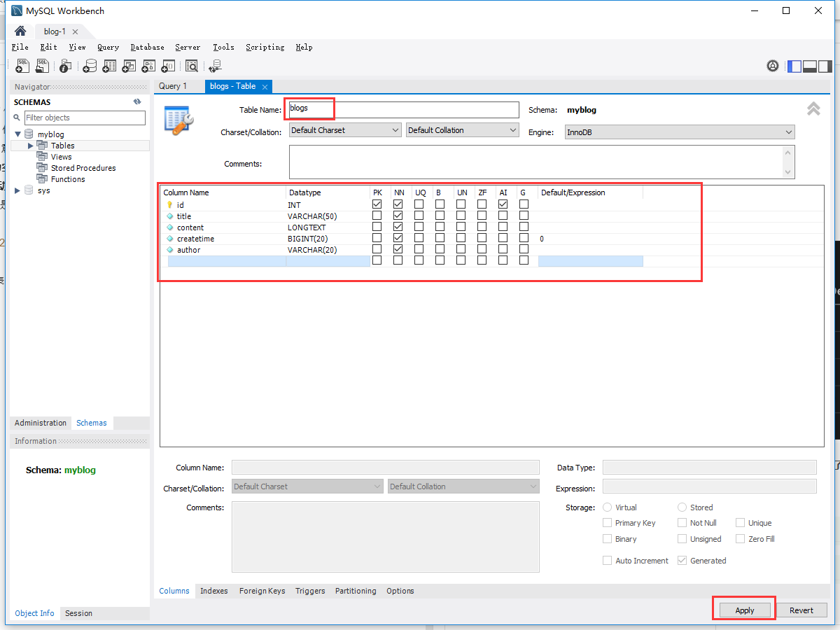Open the Default Charset dropdown

[x=345, y=130]
